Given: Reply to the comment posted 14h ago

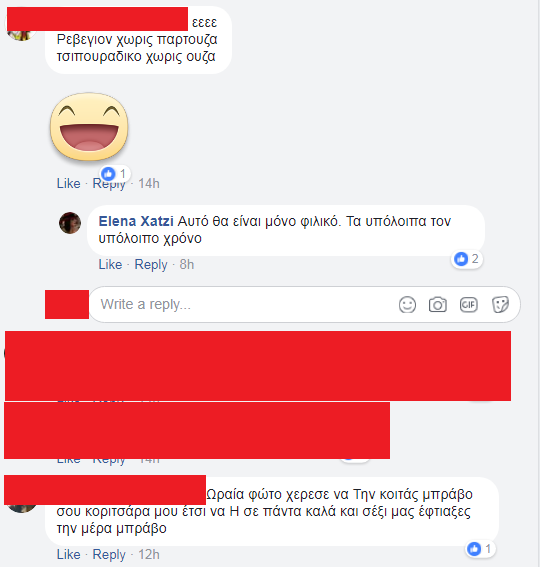Looking at the screenshot, I should point(109,184).
